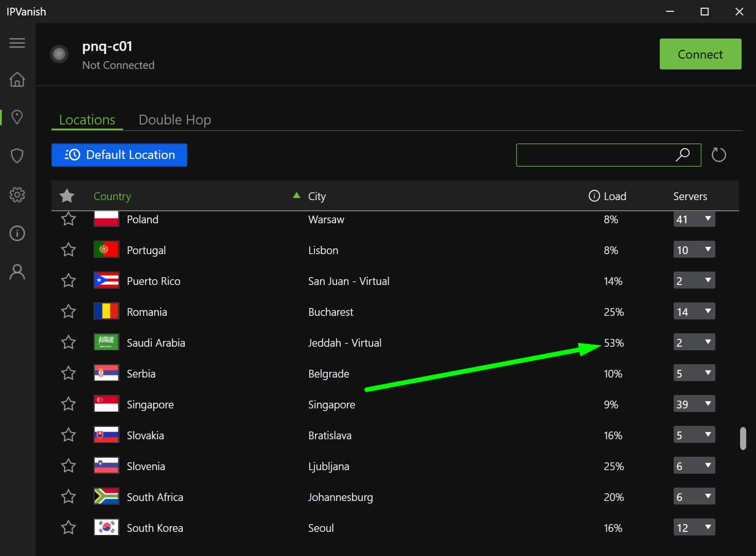Favorite Puerto Rico with its star

pyautogui.click(x=68, y=281)
